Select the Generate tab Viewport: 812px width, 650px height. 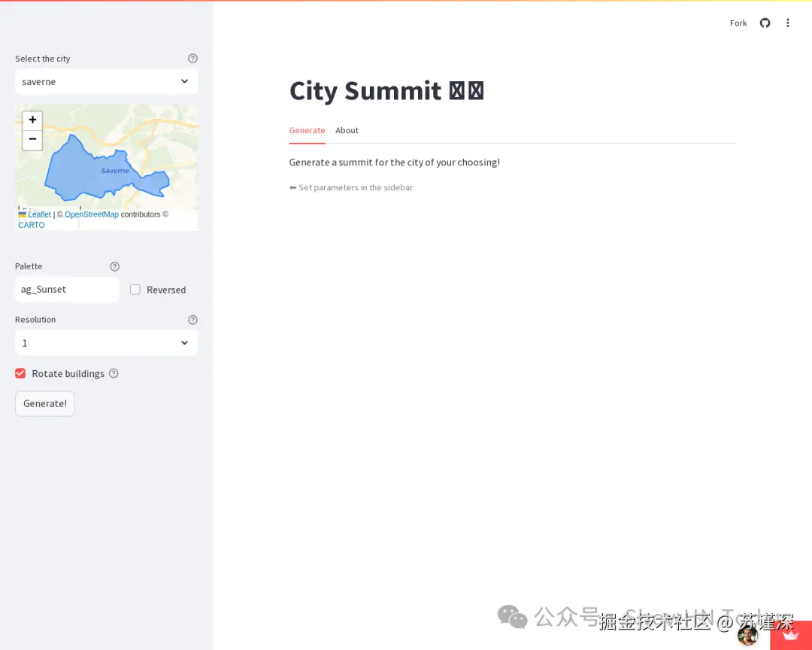[307, 130]
